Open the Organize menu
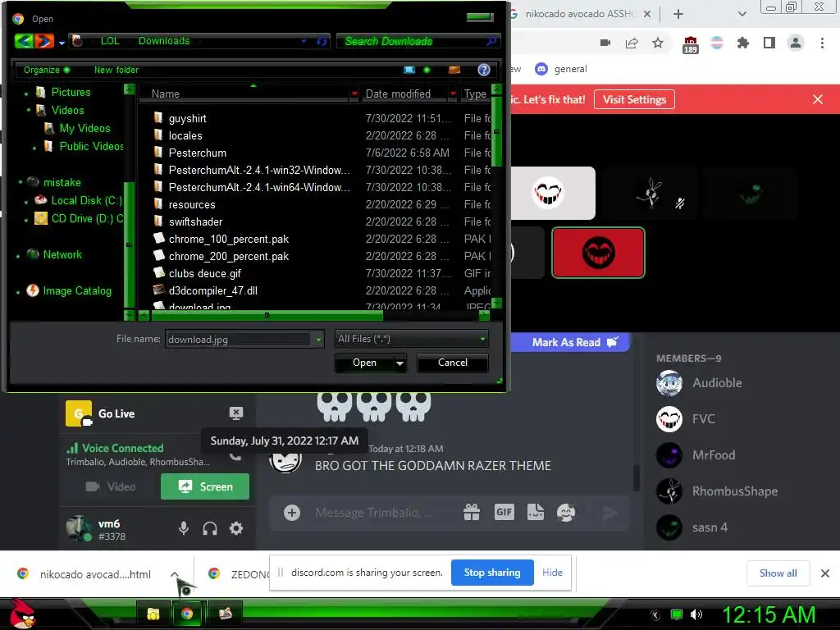This screenshot has height=630, width=840. [x=46, y=70]
